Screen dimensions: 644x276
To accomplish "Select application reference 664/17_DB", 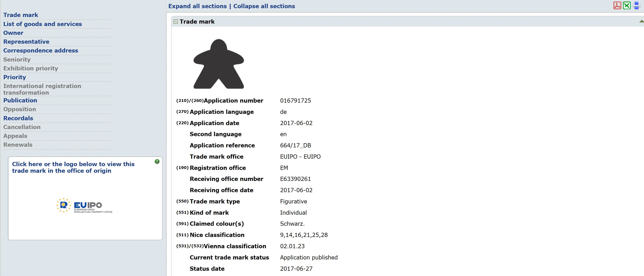I will 295,145.
